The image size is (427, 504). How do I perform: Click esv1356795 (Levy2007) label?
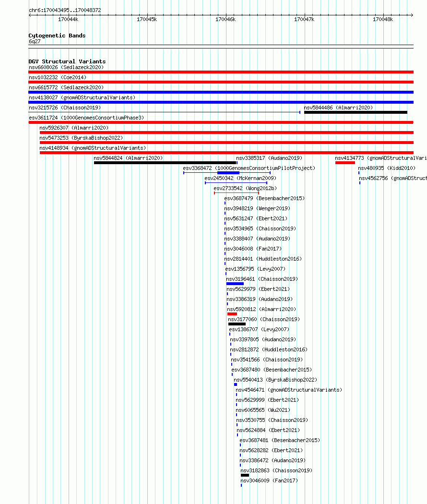coord(255,269)
